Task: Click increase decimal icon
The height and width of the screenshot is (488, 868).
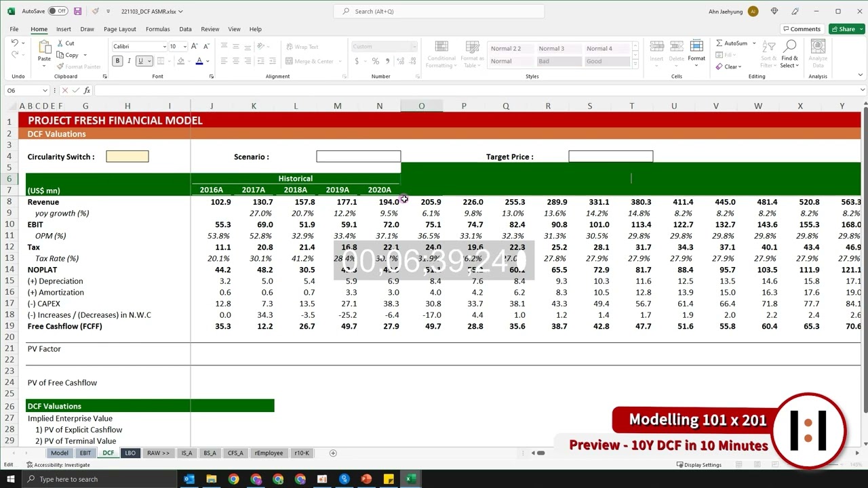Action: point(401,61)
